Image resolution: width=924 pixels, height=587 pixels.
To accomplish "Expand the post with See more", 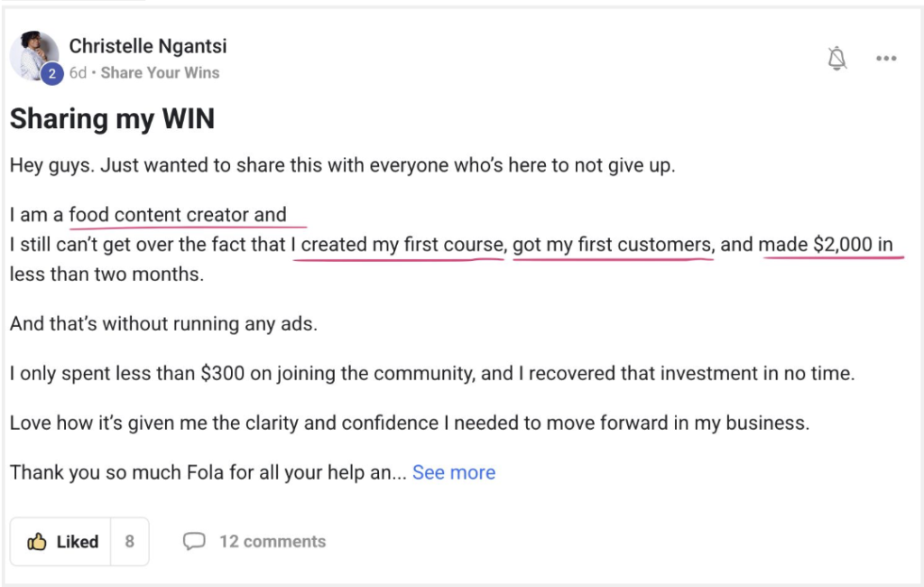I will (454, 472).
